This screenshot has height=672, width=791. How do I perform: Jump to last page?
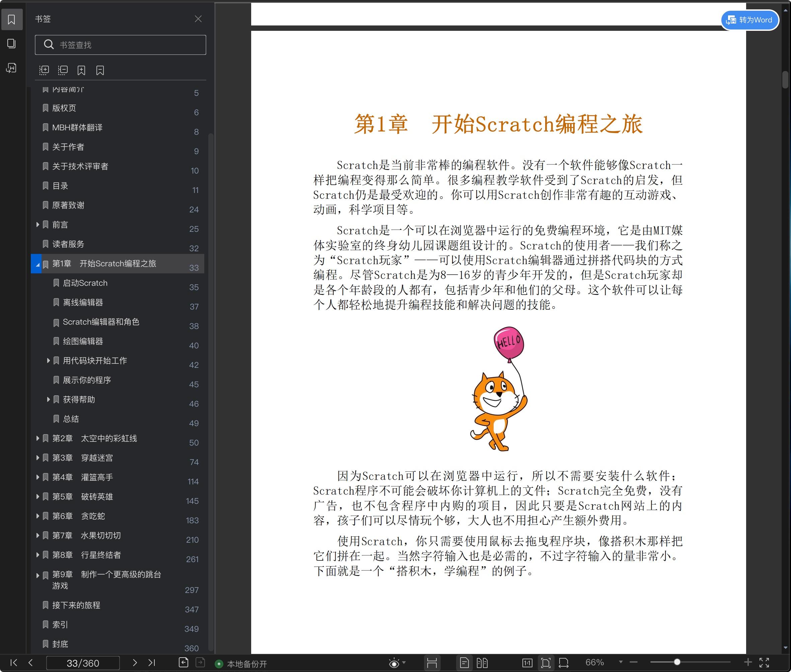click(152, 663)
